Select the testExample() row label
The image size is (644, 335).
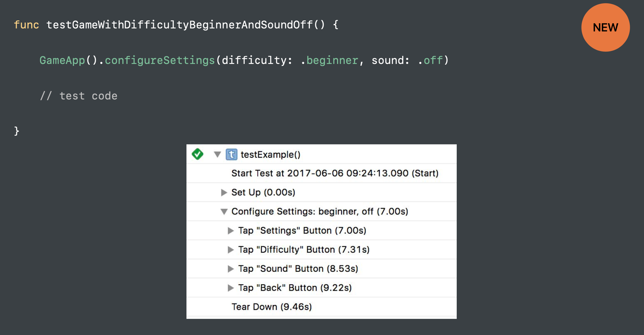[270, 155]
